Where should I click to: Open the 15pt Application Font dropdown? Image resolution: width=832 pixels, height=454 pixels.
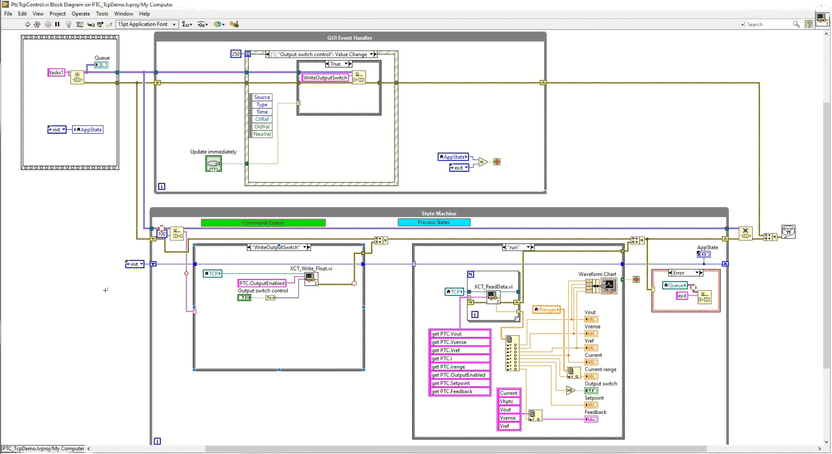pyautogui.click(x=146, y=24)
